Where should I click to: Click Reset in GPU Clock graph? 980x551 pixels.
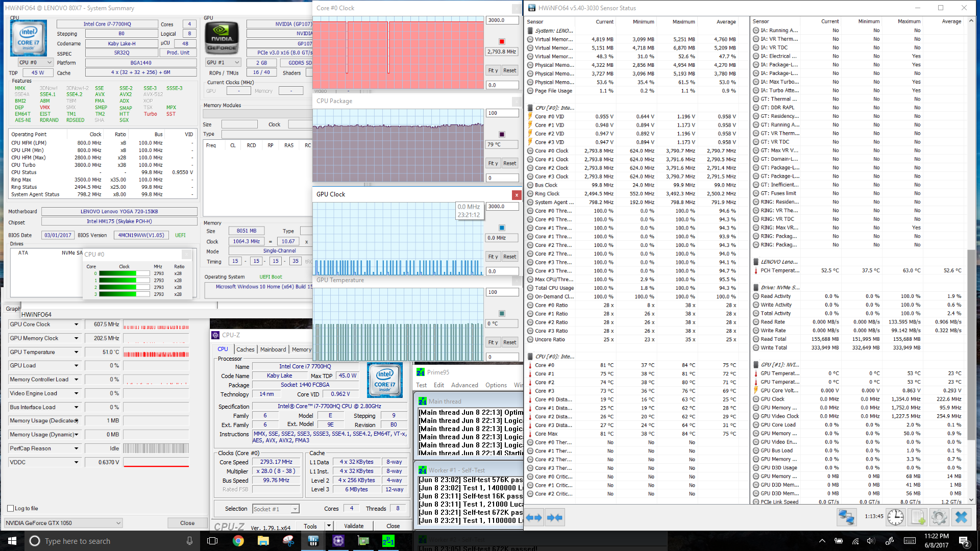509,257
